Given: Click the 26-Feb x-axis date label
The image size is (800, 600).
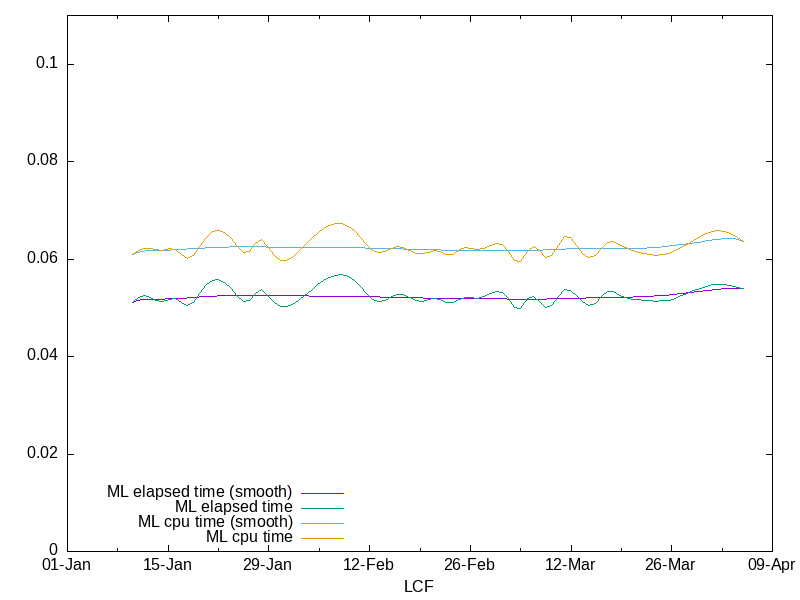Looking at the screenshot, I should click(x=469, y=565).
